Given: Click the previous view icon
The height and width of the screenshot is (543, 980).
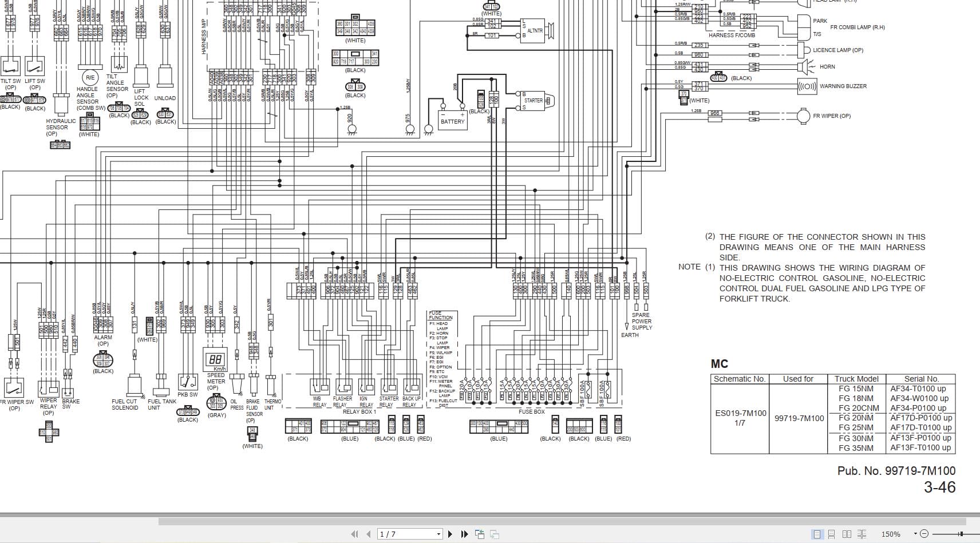Looking at the screenshot, I should 480,534.
